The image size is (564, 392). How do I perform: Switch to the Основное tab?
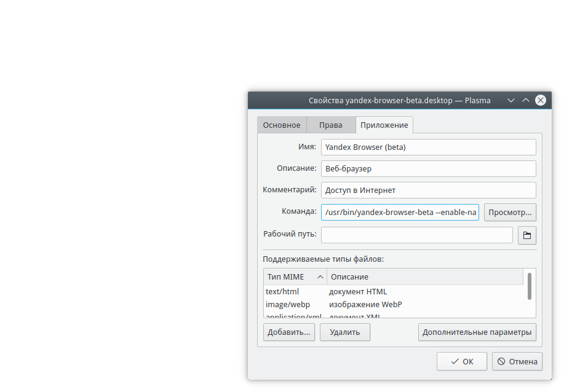282,125
